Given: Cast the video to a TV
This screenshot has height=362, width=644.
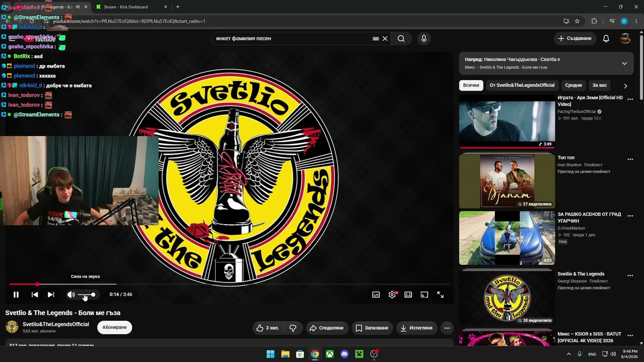Looking at the screenshot, I should click(x=424, y=295).
